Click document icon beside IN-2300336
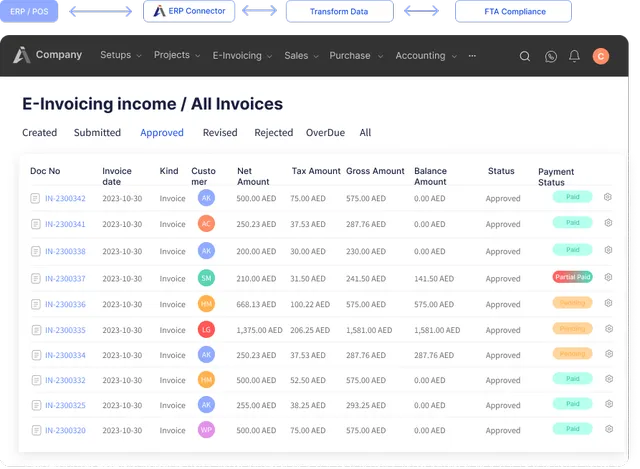This screenshot has width=640, height=469. pos(36,304)
